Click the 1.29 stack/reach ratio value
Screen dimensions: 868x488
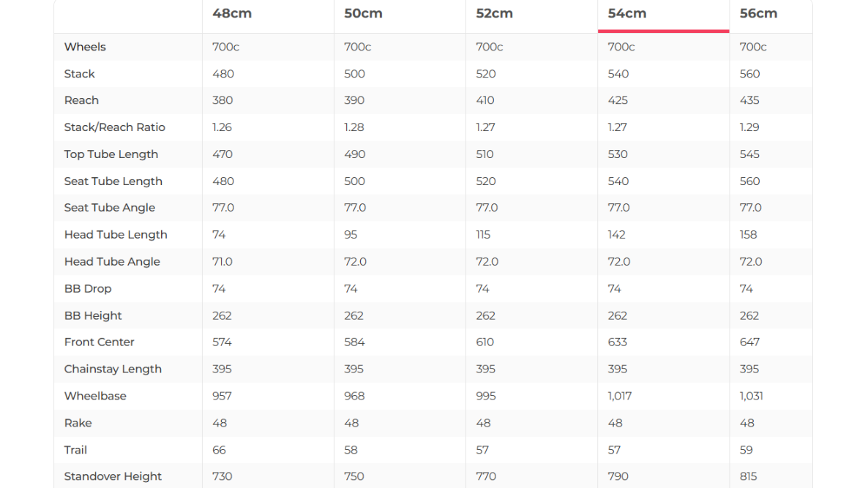coord(749,127)
